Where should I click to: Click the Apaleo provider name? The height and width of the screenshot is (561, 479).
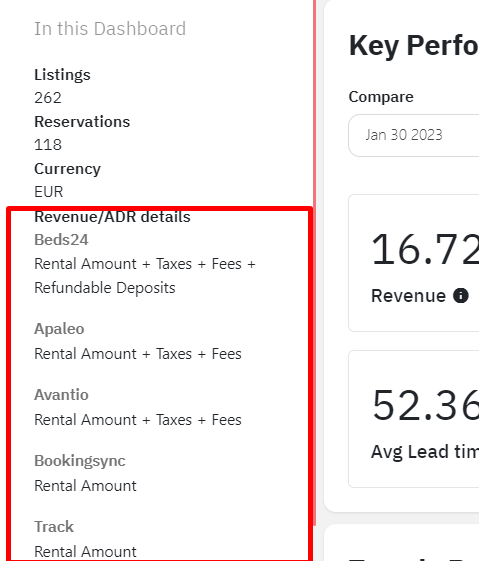(59, 329)
